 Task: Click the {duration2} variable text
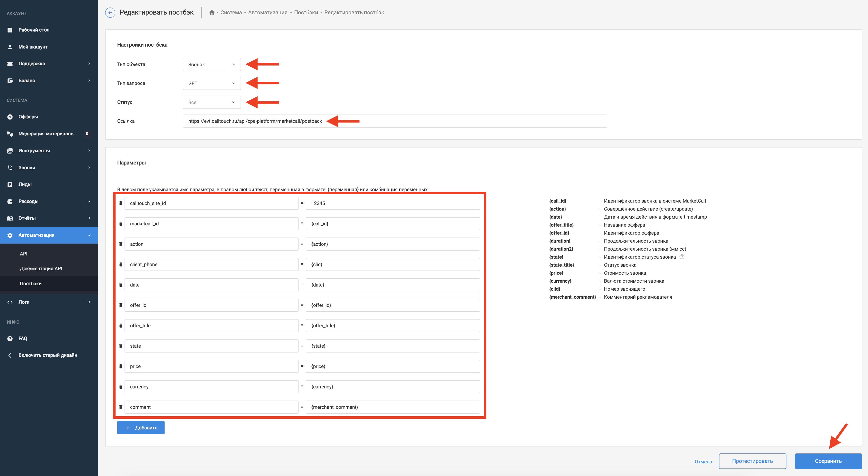561,249
